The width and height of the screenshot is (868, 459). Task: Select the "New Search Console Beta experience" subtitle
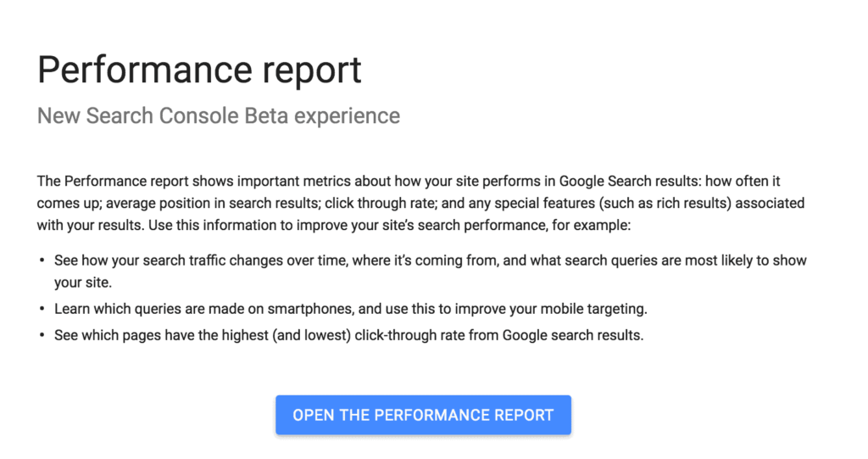(x=218, y=116)
